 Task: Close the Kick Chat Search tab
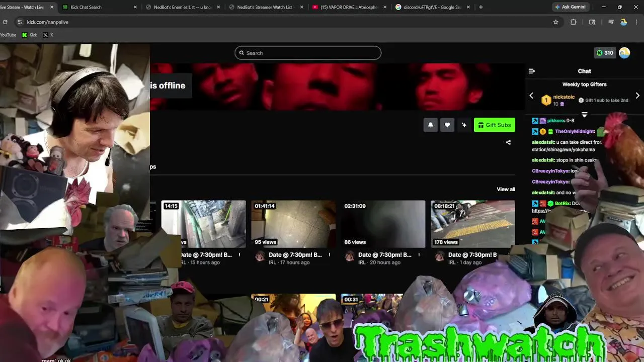tap(135, 7)
